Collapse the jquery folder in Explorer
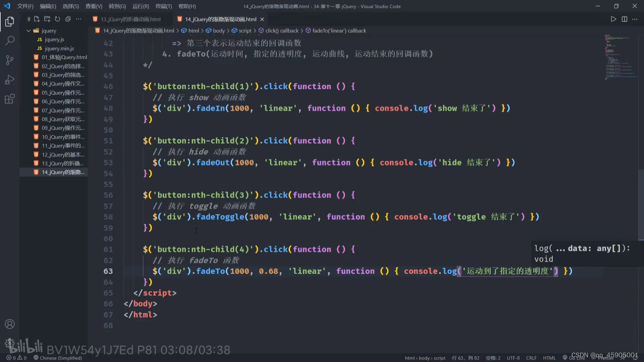This screenshot has height=362, width=644. pyautogui.click(x=29, y=31)
